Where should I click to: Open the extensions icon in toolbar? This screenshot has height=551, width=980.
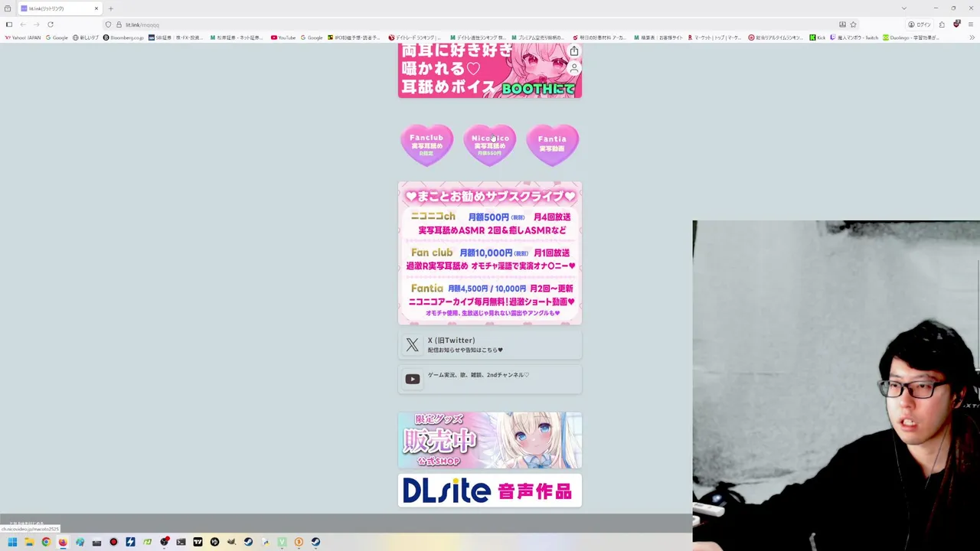click(942, 24)
